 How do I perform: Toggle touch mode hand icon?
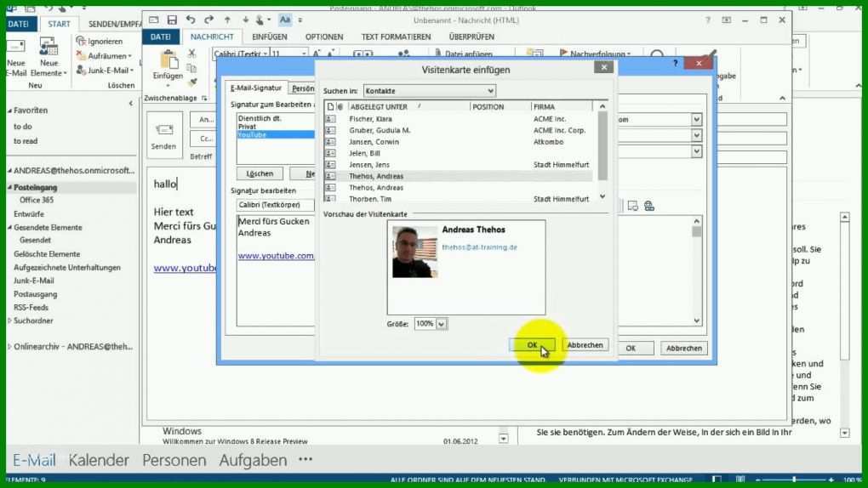[x=260, y=20]
